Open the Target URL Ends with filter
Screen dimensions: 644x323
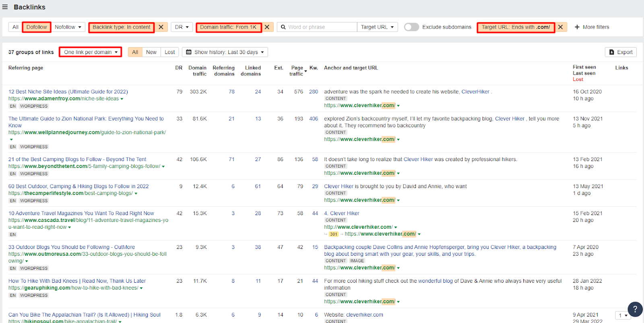click(x=516, y=27)
